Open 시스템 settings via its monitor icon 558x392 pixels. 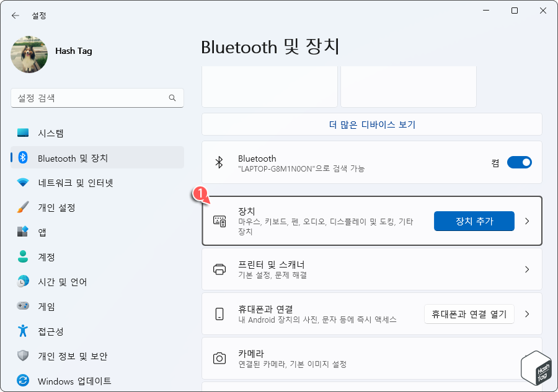(x=24, y=133)
